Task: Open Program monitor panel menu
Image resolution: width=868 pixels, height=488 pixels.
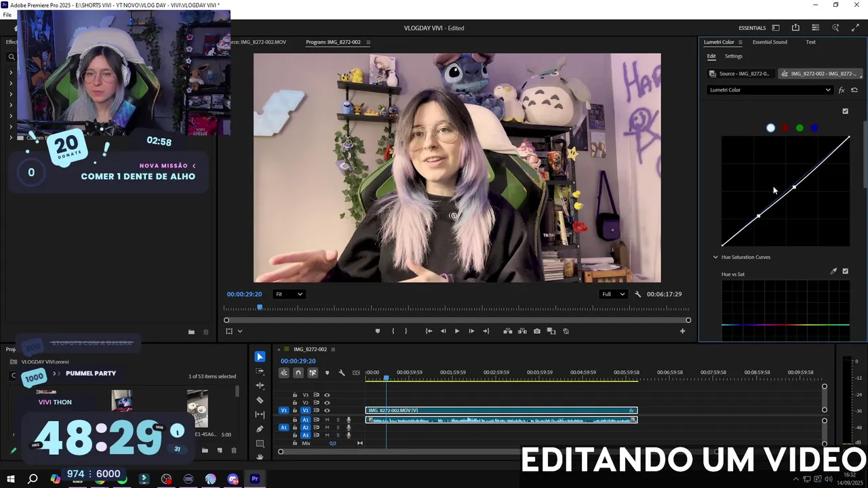Action: coord(368,42)
